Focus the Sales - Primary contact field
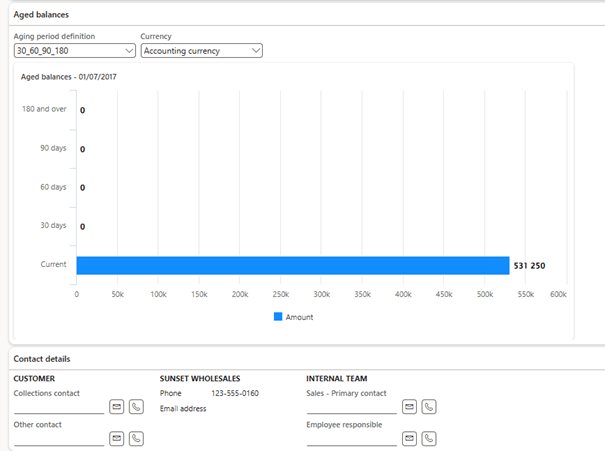The height and width of the screenshot is (451, 605). click(x=351, y=407)
